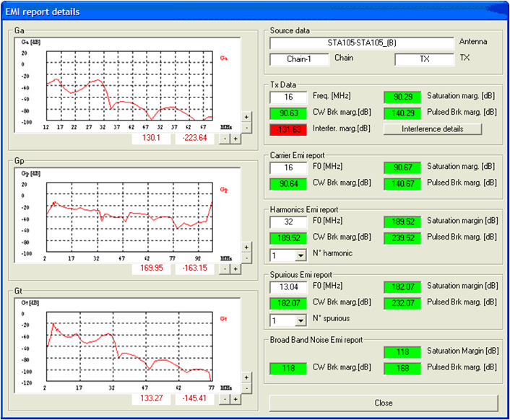Click the horizontal minus button under Ga graph

coord(225,139)
